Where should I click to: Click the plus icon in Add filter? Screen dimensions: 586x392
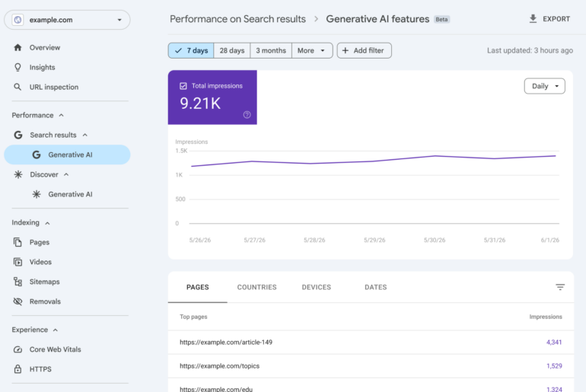[346, 50]
